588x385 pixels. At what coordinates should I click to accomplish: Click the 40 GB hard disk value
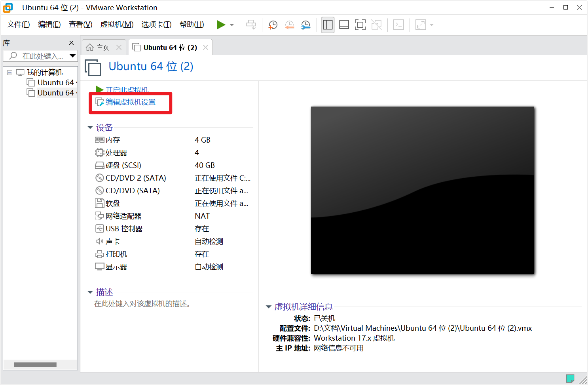coord(205,165)
